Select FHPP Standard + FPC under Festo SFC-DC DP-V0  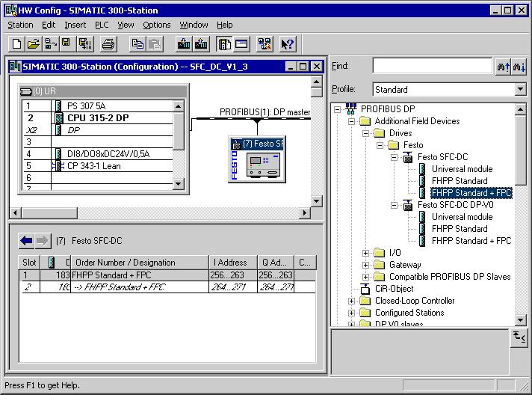coord(471,241)
